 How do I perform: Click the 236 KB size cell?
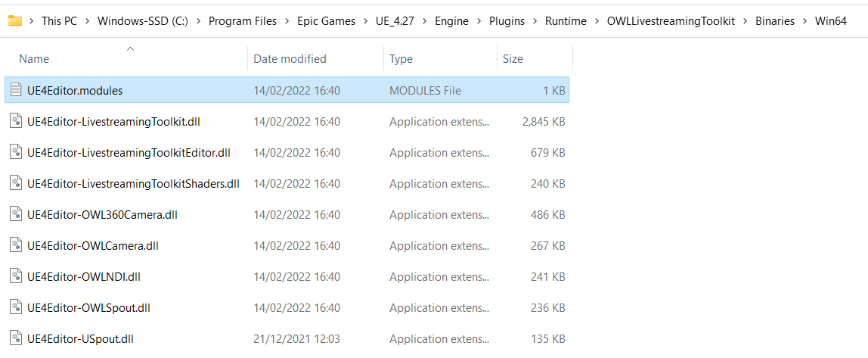pos(548,307)
